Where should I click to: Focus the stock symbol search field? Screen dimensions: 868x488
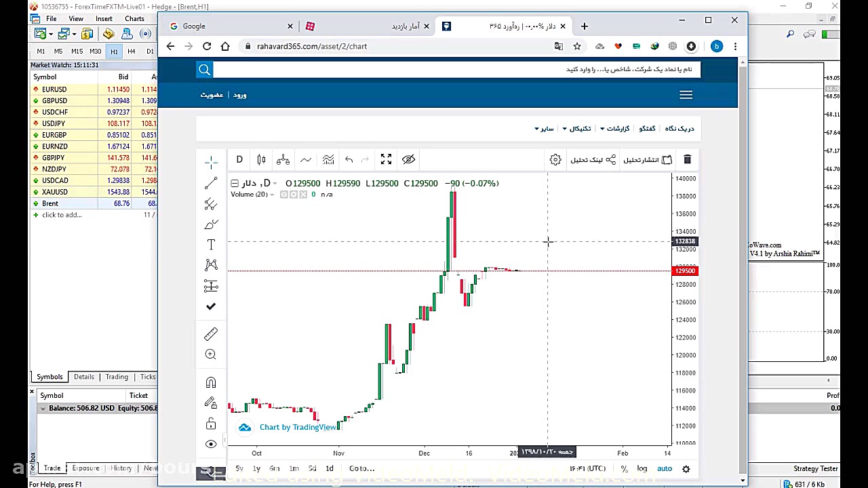pyautogui.click(x=456, y=69)
